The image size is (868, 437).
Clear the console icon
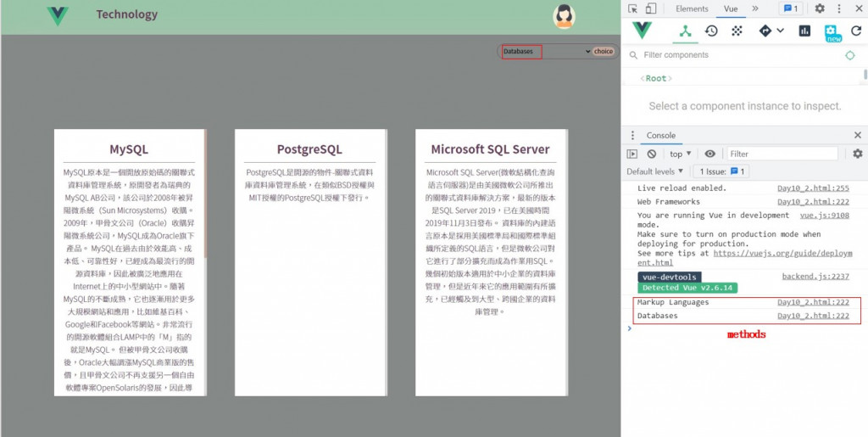pos(652,154)
